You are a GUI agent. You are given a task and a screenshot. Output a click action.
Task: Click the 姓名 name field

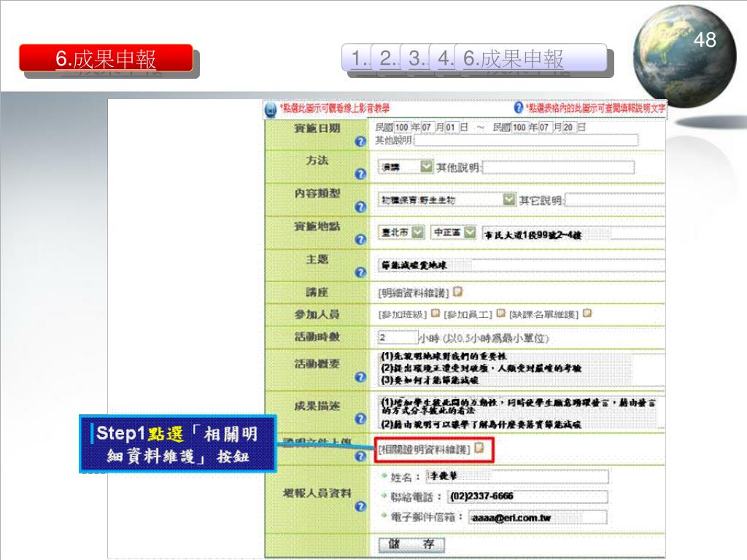tap(517, 476)
